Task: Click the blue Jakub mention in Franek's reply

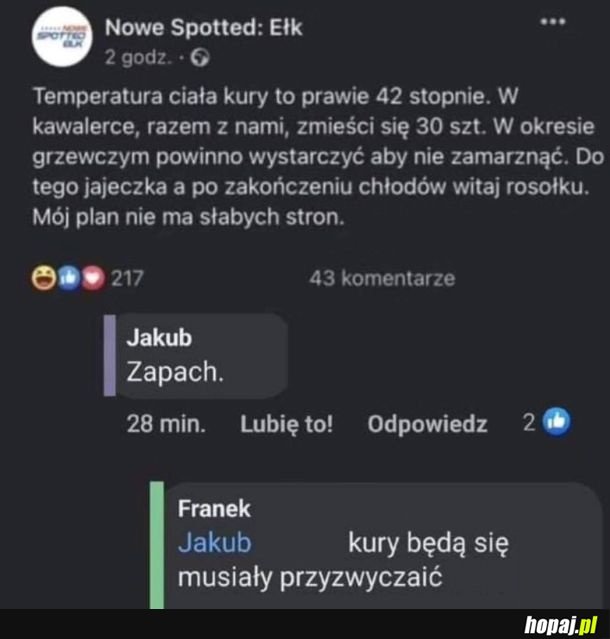Action: coord(214,544)
